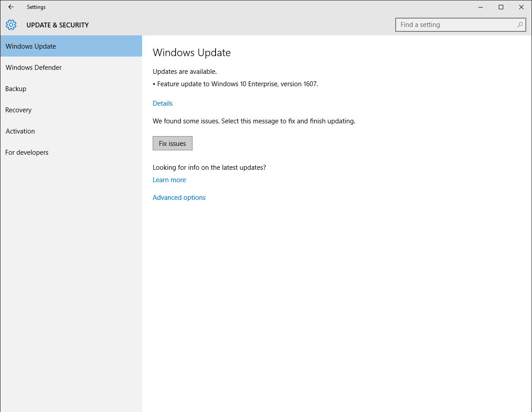Open the Recovery section
Image resolution: width=532 pixels, height=412 pixels.
pyautogui.click(x=71, y=110)
